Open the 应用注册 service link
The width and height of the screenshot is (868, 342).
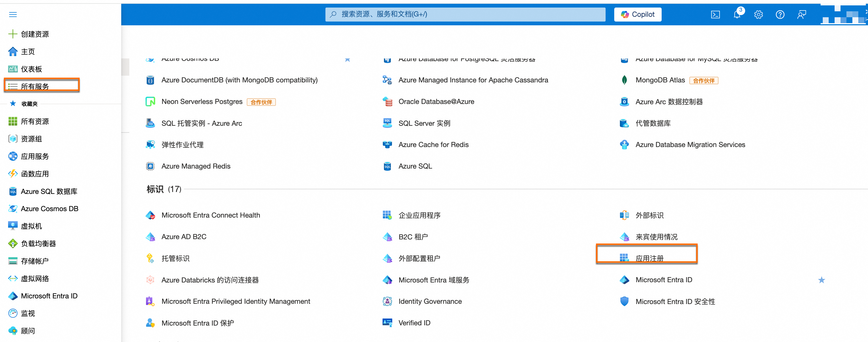click(x=649, y=258)
